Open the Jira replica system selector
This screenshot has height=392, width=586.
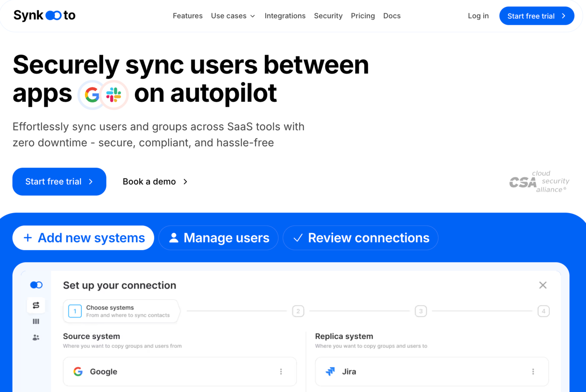coord(432,372)
